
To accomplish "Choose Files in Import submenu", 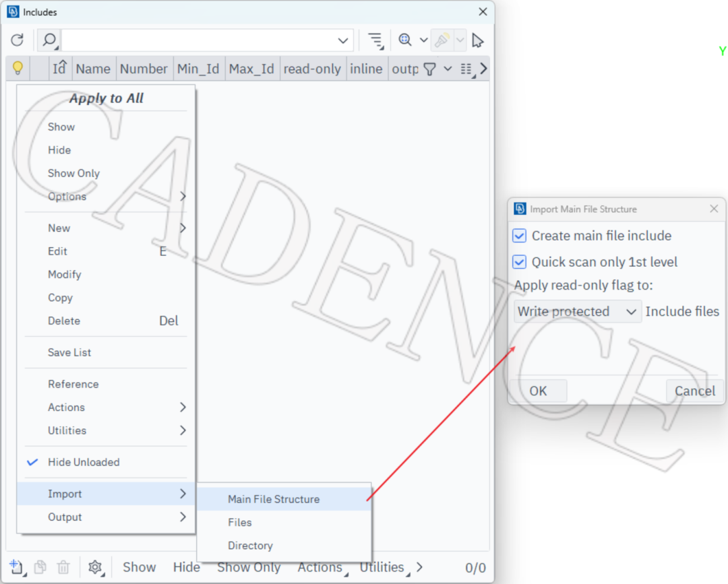I will point(284,522).
